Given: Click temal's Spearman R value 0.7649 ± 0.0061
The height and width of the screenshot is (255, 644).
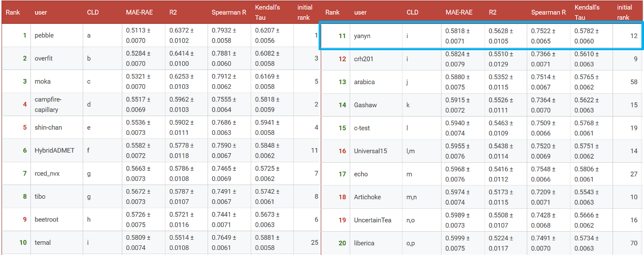Looking at the screenshot, I should (x=224, y=242).
